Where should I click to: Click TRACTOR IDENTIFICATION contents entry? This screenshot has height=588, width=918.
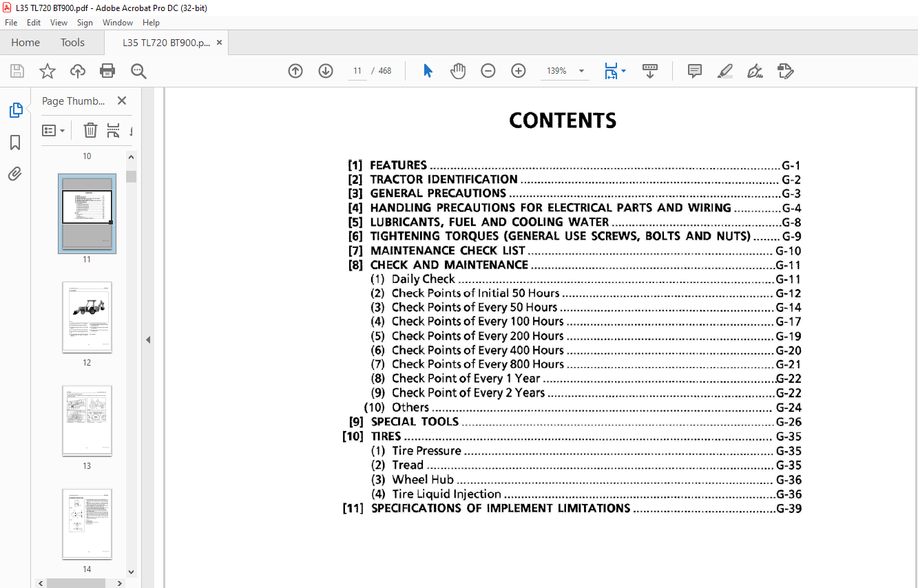pyautogui.click(x=574, y=179)
